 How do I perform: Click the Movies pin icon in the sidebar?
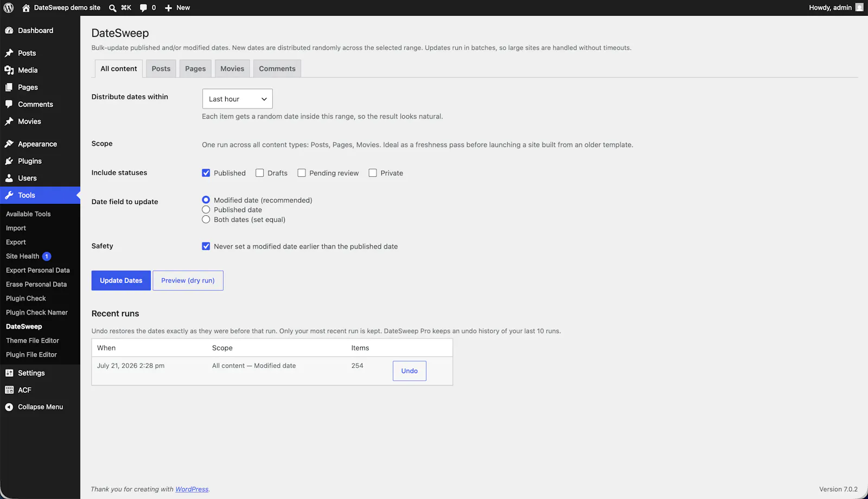(x=9, y=121)
